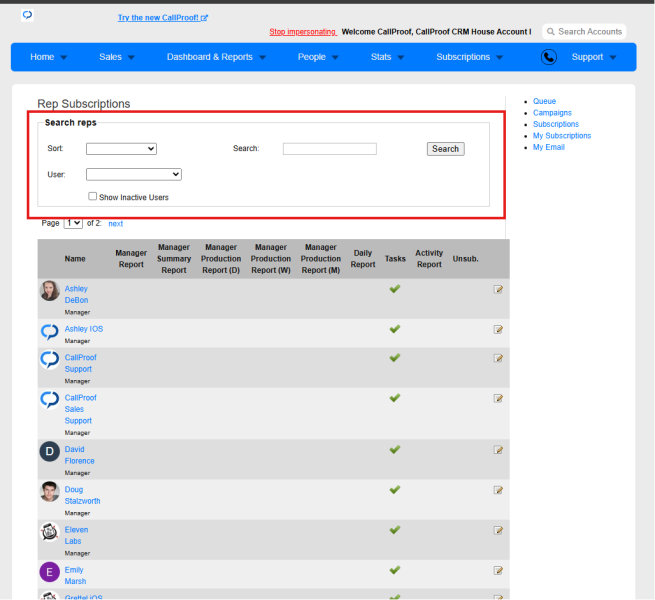Go to the next page link
Screen dimensions: 655x600
[116, 224]
